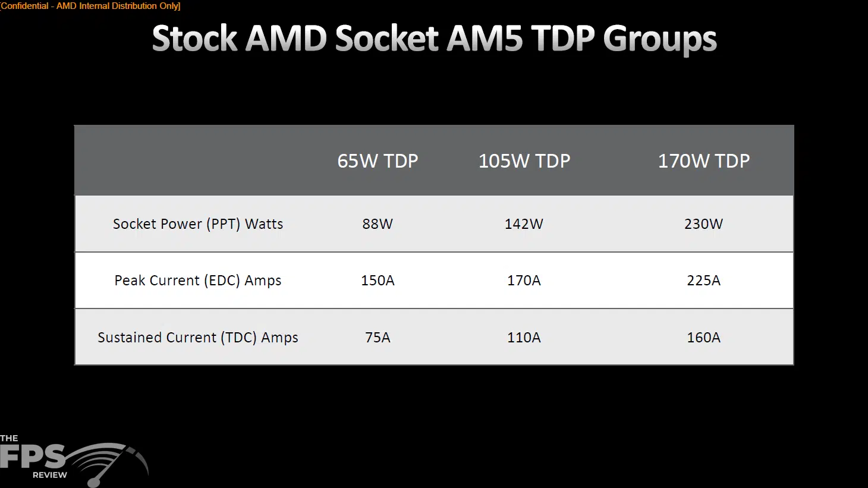Choose the 110A sustained current cell
The image size is (868, 488).
tap(524, 338)
